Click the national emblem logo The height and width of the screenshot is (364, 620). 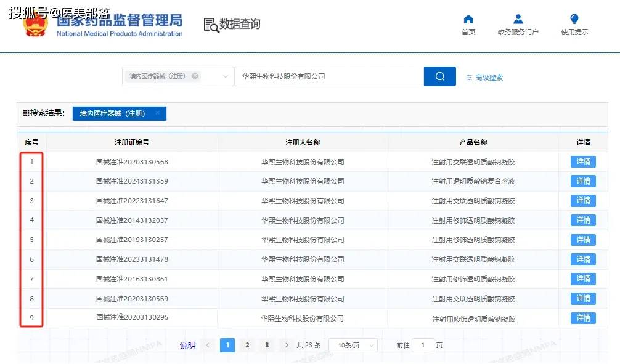(35, 24)
